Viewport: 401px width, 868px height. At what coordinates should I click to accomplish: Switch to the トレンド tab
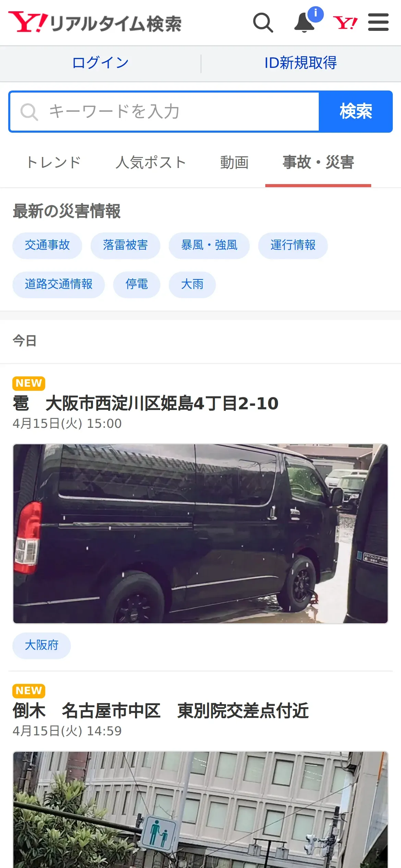tap(53, 162)
